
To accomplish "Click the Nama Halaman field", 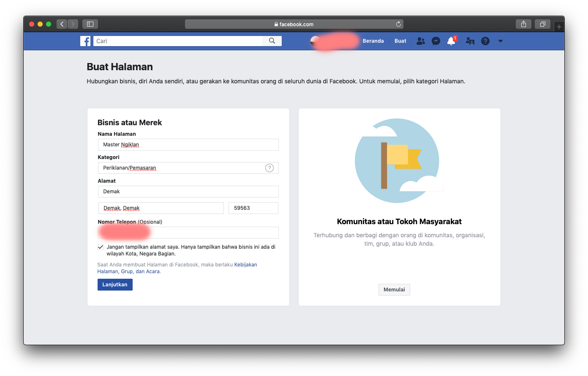I will coord(188,145).
